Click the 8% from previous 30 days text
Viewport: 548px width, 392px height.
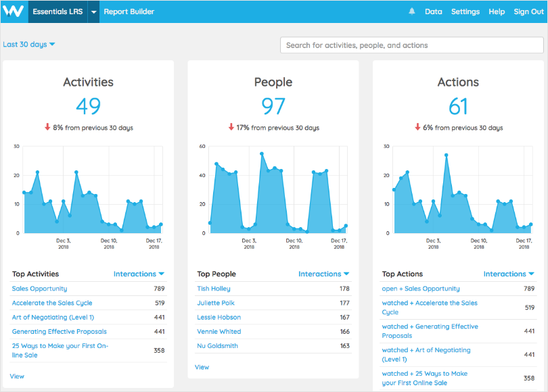point(93,128)
